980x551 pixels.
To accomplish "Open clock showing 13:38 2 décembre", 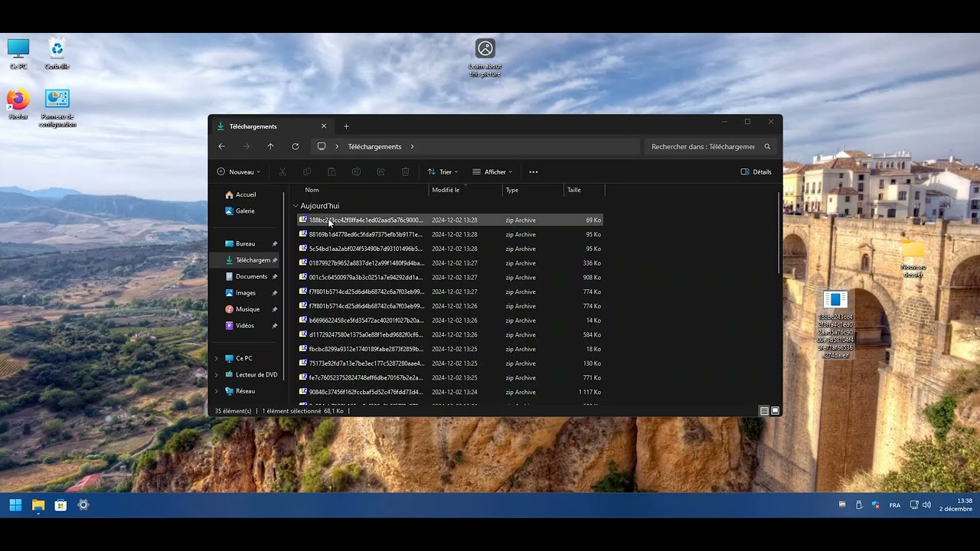I will coord(955,505).
